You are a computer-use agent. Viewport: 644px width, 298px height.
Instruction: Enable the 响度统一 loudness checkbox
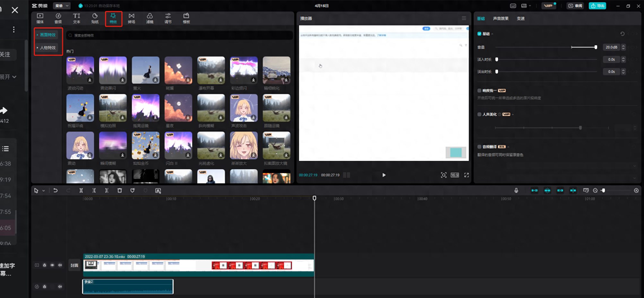pyautogui.click(x=479, y=91)
